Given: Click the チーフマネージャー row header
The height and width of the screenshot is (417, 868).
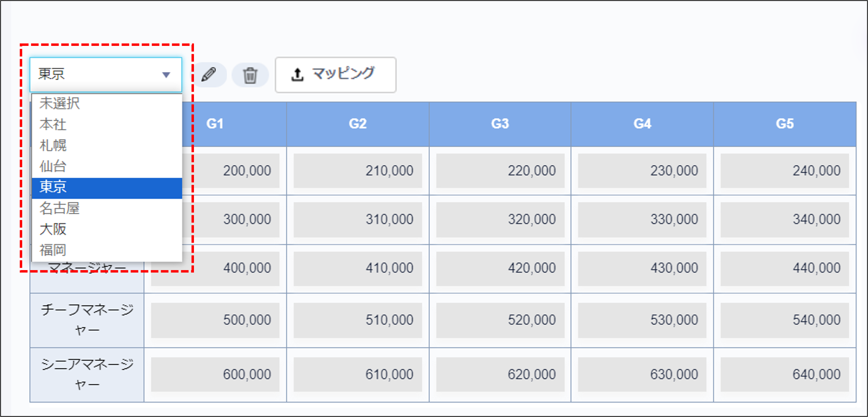Looking at the screenshot, I should coord(87,320).
